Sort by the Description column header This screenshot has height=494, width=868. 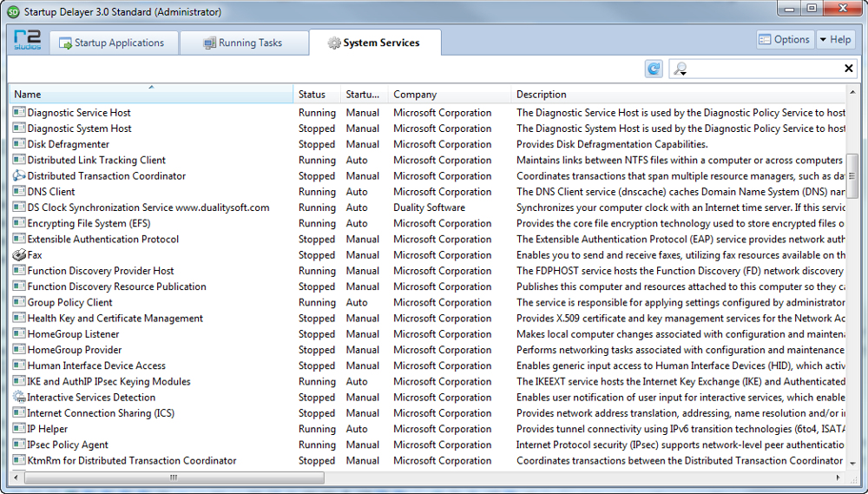pos(679,94)
